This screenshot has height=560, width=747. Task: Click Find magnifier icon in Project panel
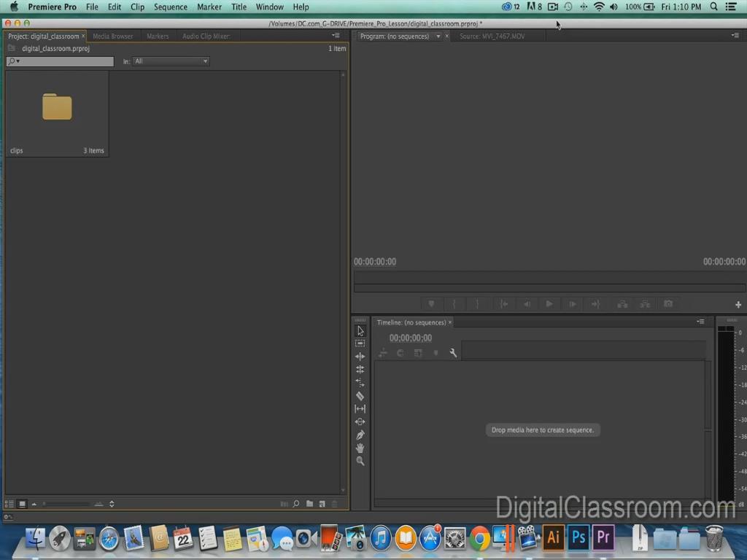[x=296, y=504]
